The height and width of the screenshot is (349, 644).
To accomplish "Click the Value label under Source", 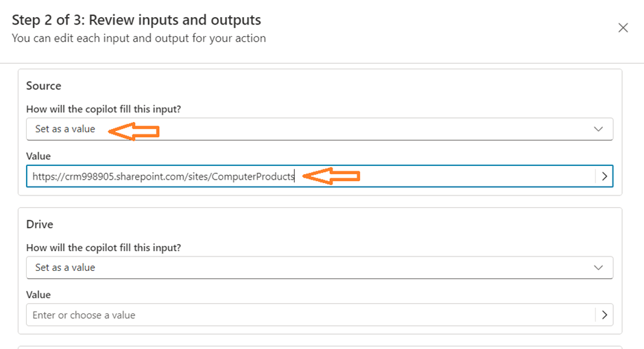I will [38, 156].
